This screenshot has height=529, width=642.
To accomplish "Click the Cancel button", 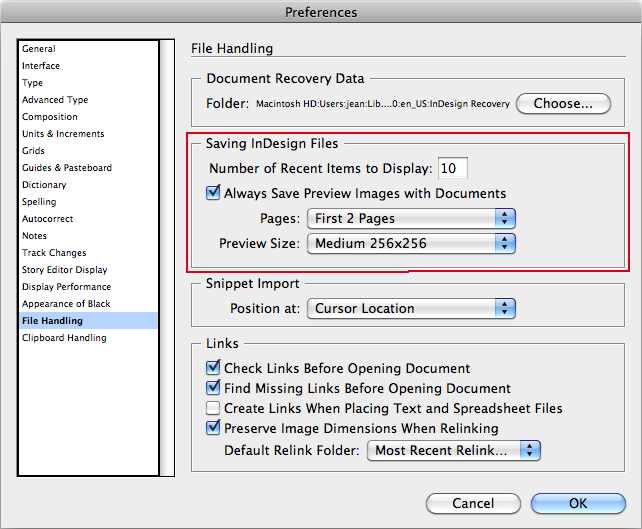I will click(x=473, y=503).
